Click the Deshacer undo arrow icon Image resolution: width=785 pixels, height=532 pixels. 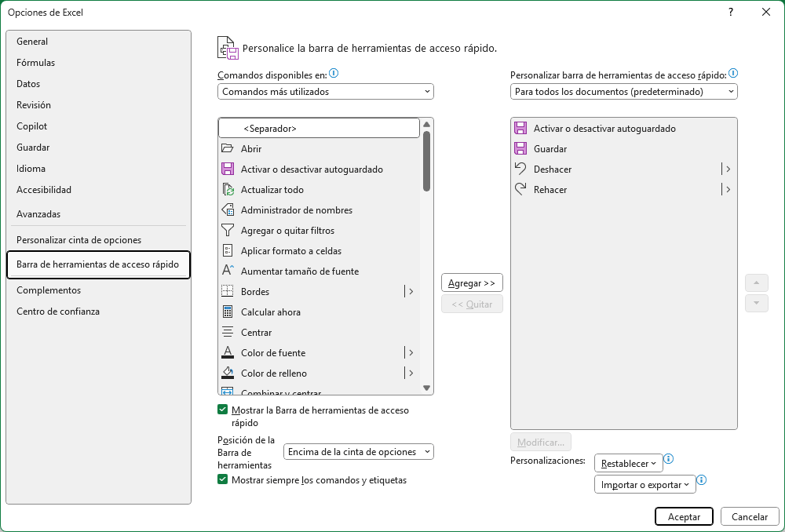click(520, 169)
